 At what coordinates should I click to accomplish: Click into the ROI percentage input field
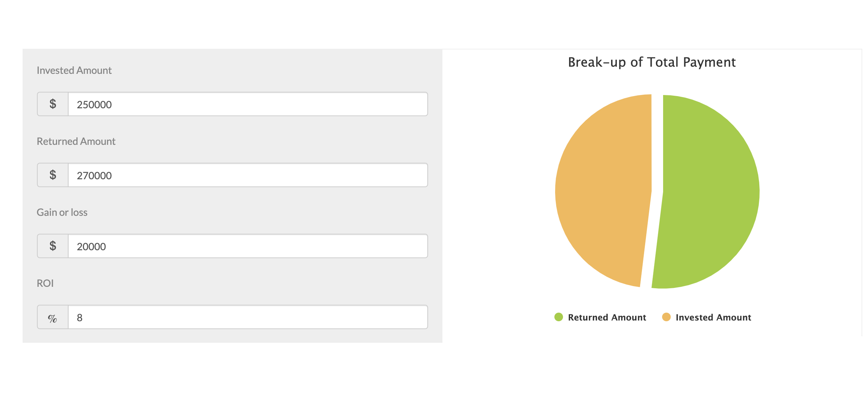(248, 317)
